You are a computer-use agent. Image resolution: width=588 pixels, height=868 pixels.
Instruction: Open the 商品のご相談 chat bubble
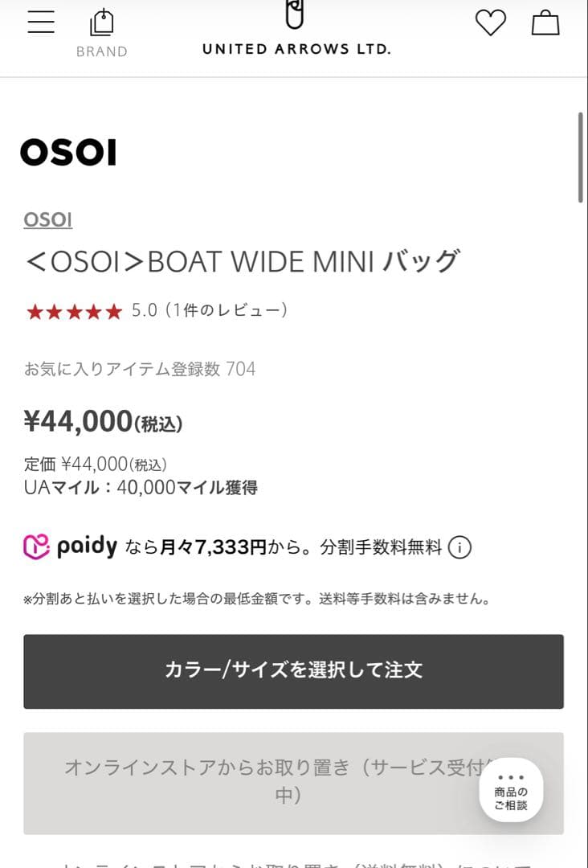(512, 791)
